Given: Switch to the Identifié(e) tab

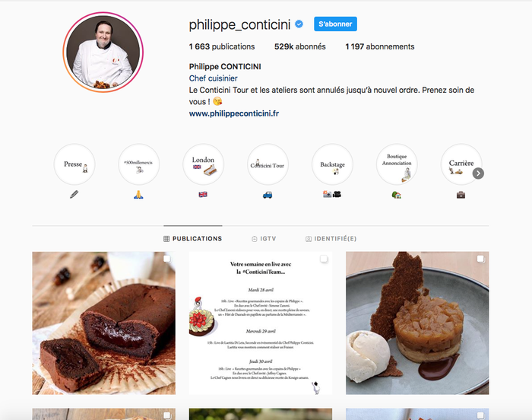Looking at the screenshot, I should pos(331,239).
